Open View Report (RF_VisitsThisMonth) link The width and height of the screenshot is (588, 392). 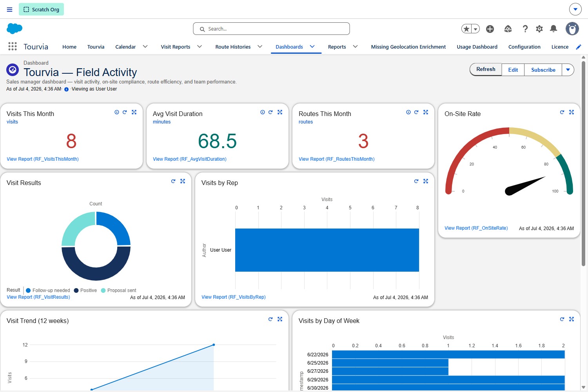tap(43, 159)
